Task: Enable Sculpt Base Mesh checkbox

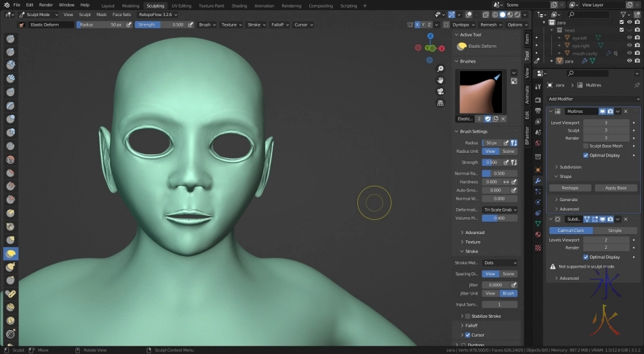Action: click(x=585, y=146)
